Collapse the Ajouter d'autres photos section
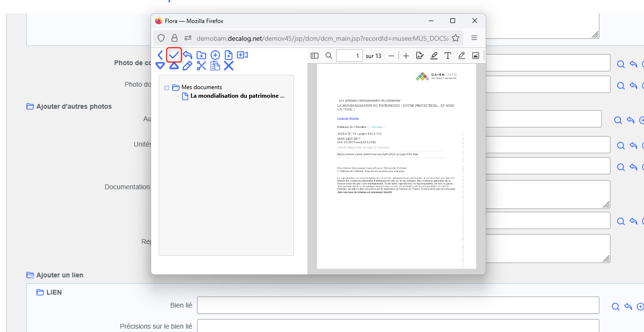 click(x=30, y=106)
